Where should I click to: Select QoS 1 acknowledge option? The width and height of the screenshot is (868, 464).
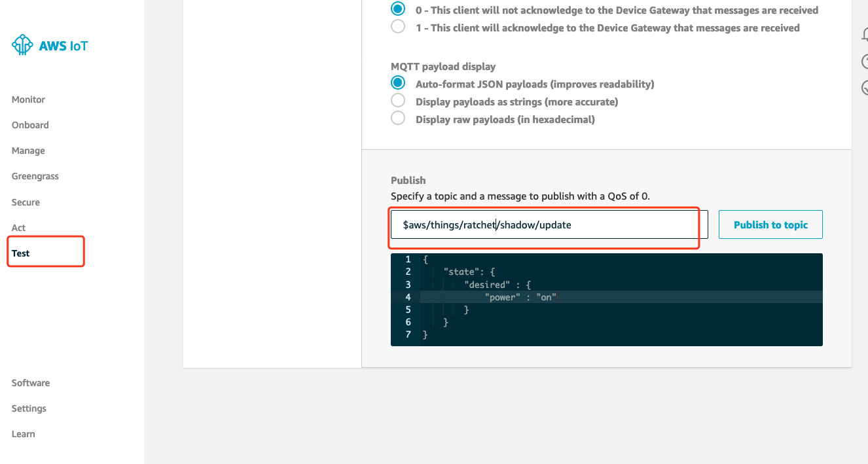point(398,27)
